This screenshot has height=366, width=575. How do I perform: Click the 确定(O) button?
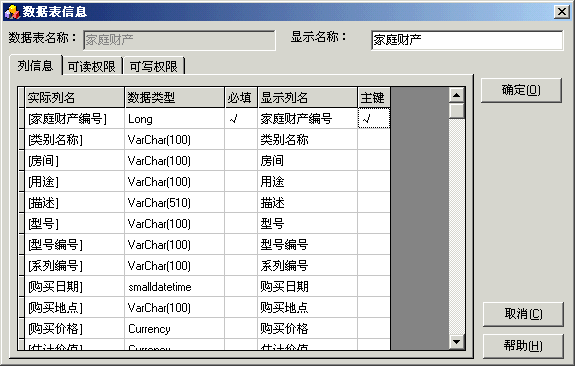click(521, 90)
